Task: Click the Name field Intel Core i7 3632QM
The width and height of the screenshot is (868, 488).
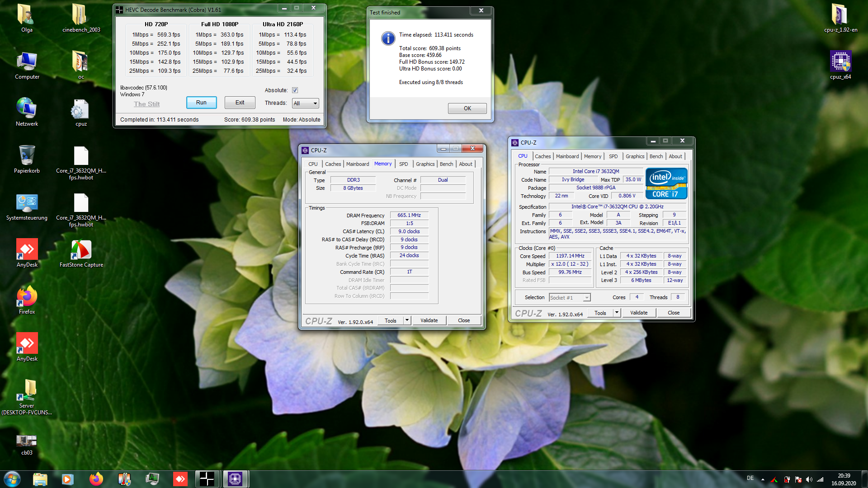Action: [x=596, y=171]
